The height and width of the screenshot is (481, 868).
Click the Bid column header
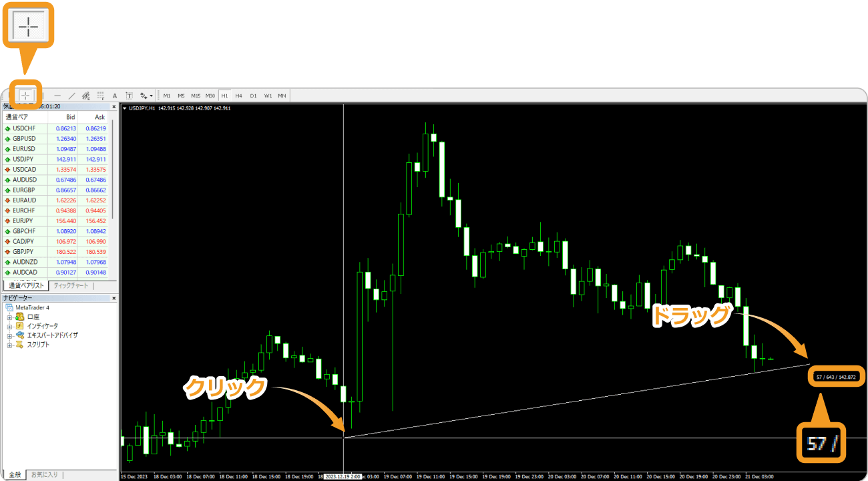[63, 117]
